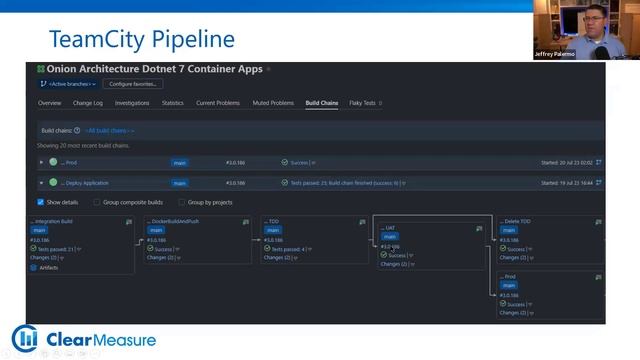Uncheck the Show details checkbox
Screen dimensions: 640x360
coord(40,202)
